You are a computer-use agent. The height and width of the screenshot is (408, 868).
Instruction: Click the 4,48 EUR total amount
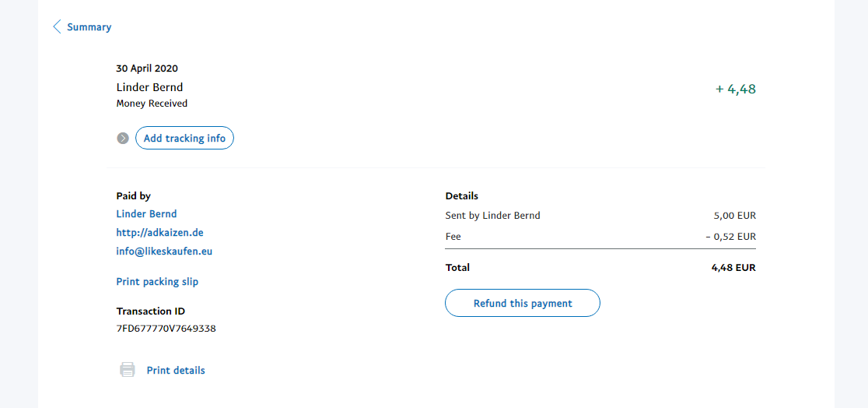(x=733, y=268)
